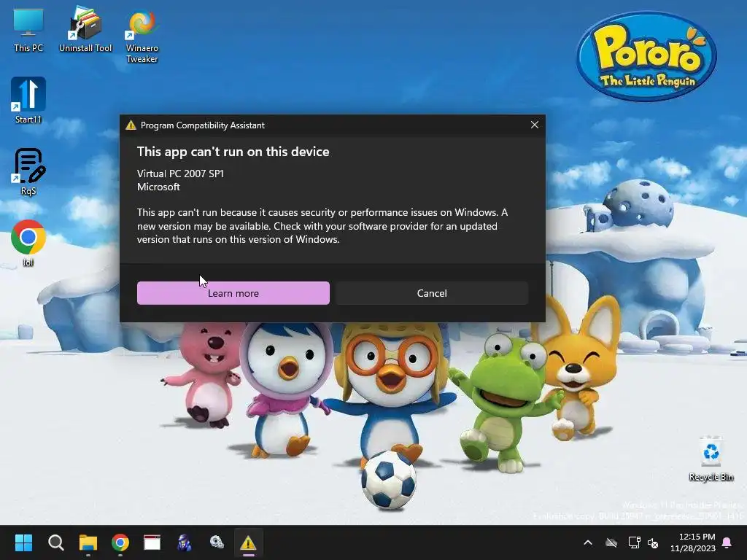Open network status from the tray
This screenshot has width=747, height=560.
(x=634, y=542)
